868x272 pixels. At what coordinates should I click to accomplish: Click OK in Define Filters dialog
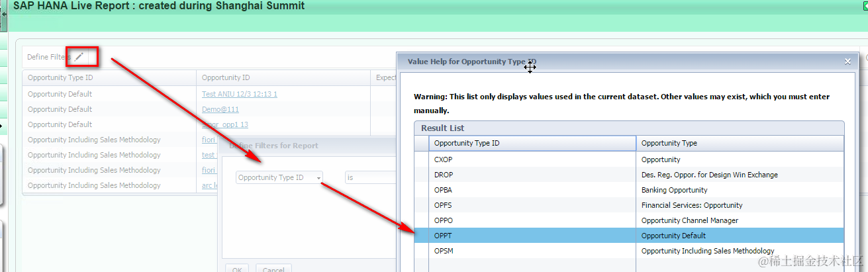coord(237,269)
